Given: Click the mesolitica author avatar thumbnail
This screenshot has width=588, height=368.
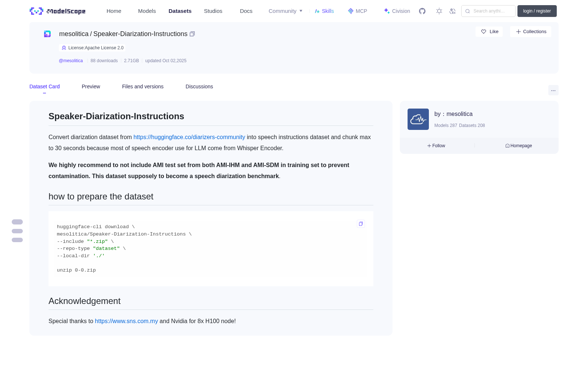Looking at the screenshot, I should click(x=418, y=119).
